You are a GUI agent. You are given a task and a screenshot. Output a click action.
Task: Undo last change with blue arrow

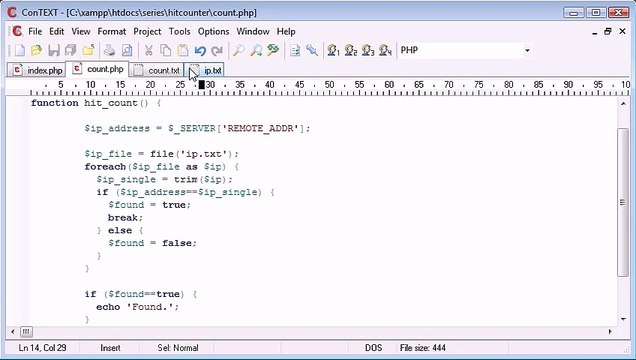(x=200, y=50)
